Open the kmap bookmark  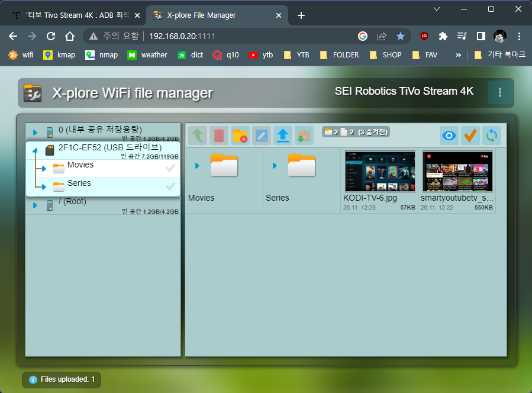point(59,54)
